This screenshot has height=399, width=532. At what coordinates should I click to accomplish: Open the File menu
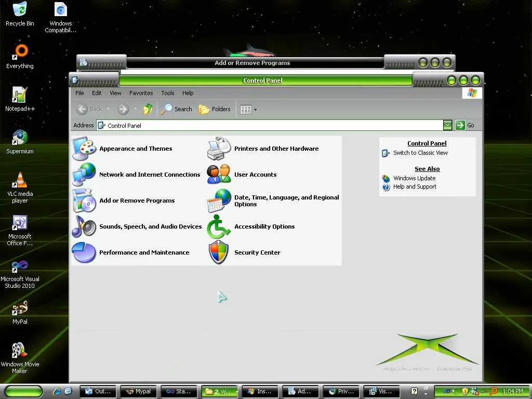79,93
